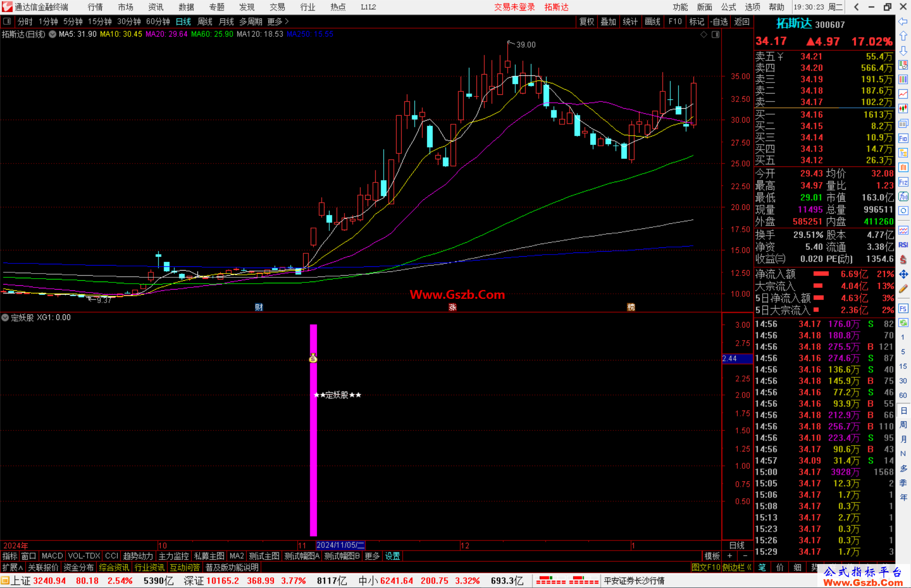911x588 pixels.
Task: Click the green MA60: 25.90 legend label
Action: 212,34
